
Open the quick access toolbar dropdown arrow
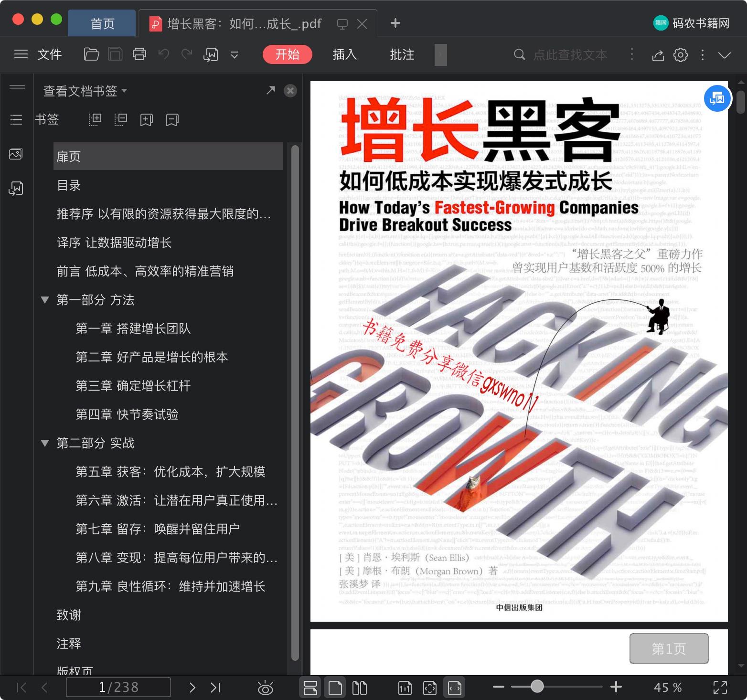coord(235,55)
